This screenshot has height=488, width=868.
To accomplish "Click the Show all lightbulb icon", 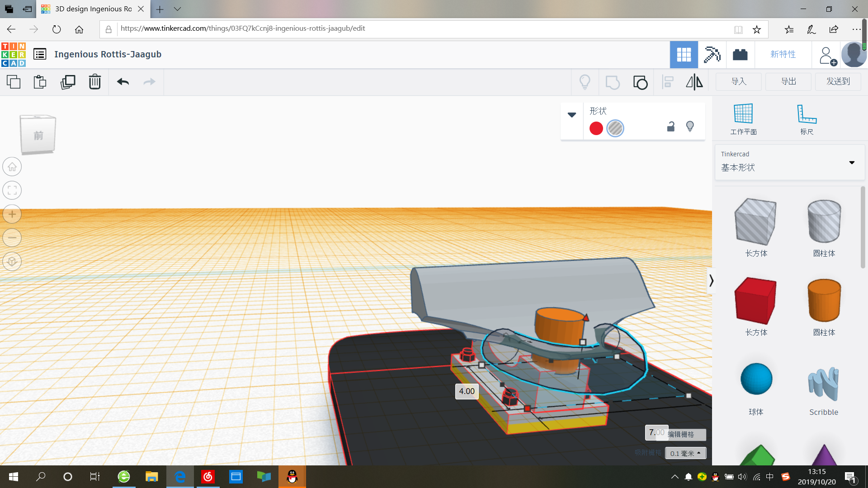I will [x=585, y=82].
